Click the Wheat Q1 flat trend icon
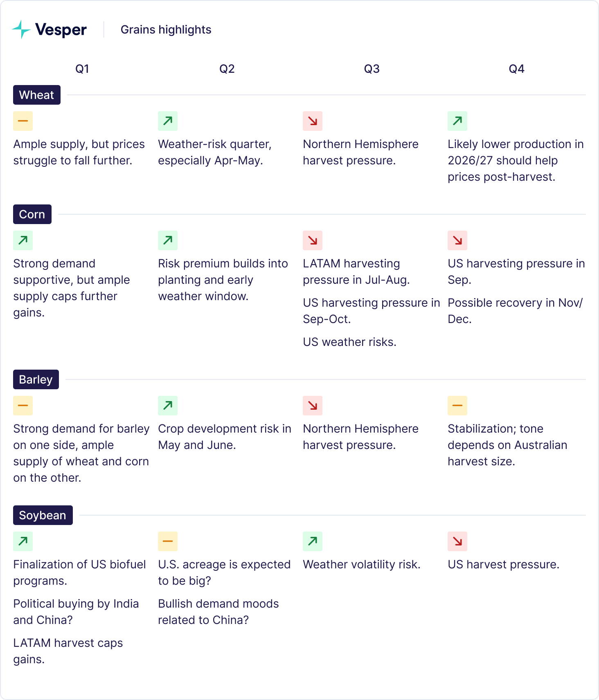 click(x=23, y=121)
